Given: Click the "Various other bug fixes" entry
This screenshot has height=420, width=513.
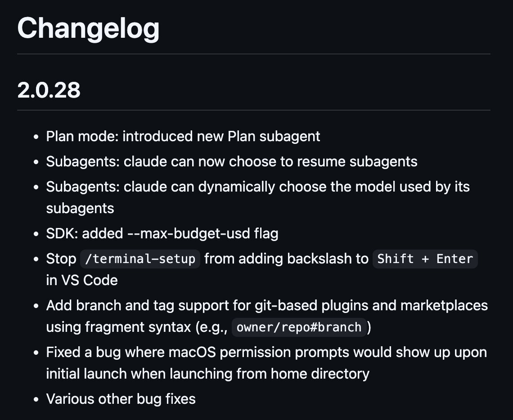Looking at the screenshot, I should tap(121, 399).
